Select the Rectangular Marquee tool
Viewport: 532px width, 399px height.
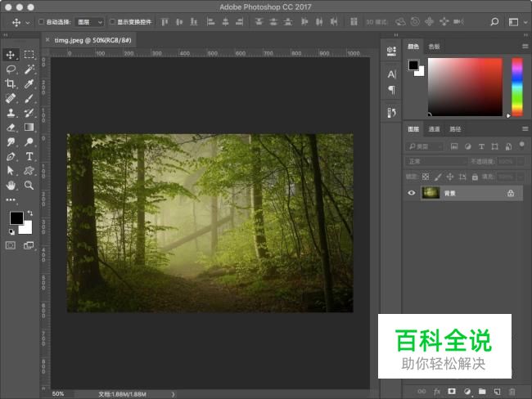click(x=29, y=55)
